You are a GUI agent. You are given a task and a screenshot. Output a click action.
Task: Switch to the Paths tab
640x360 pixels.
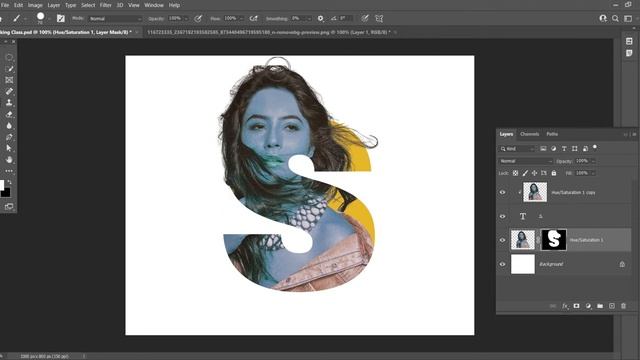tap(552, 134)
